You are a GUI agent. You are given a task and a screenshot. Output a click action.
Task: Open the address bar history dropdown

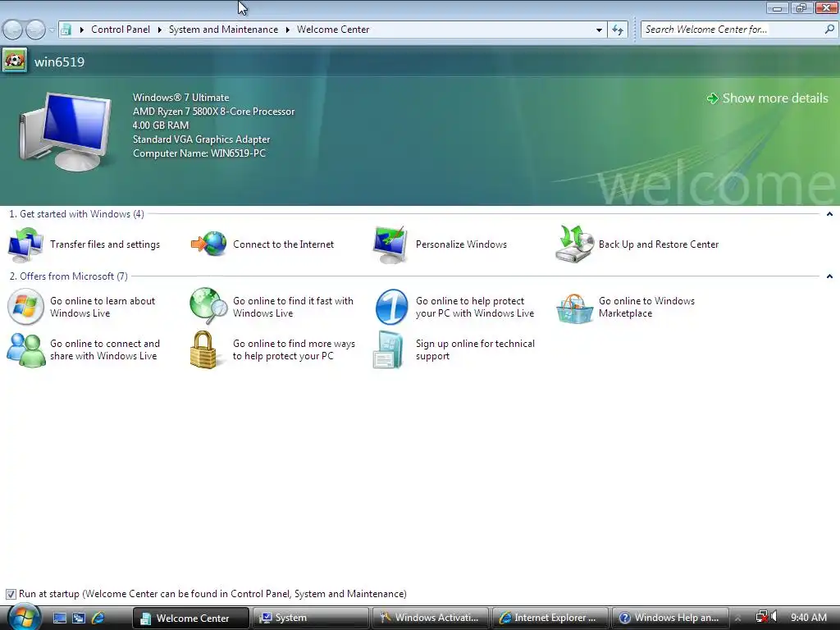[599, 30]
